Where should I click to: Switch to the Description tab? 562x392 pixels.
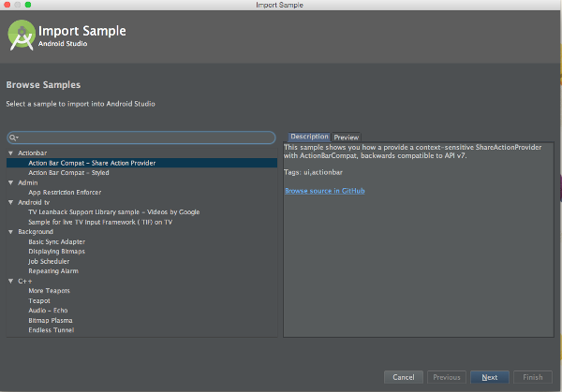coord(309,137)
